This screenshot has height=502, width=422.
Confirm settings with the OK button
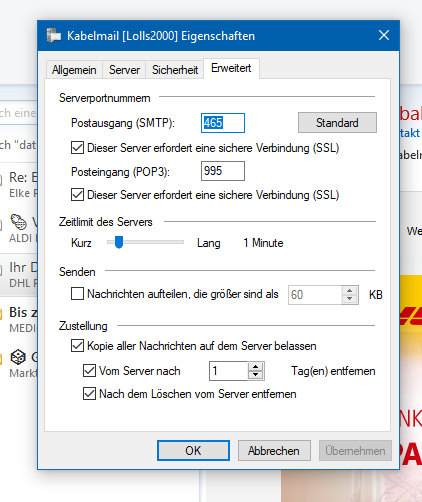193,451
